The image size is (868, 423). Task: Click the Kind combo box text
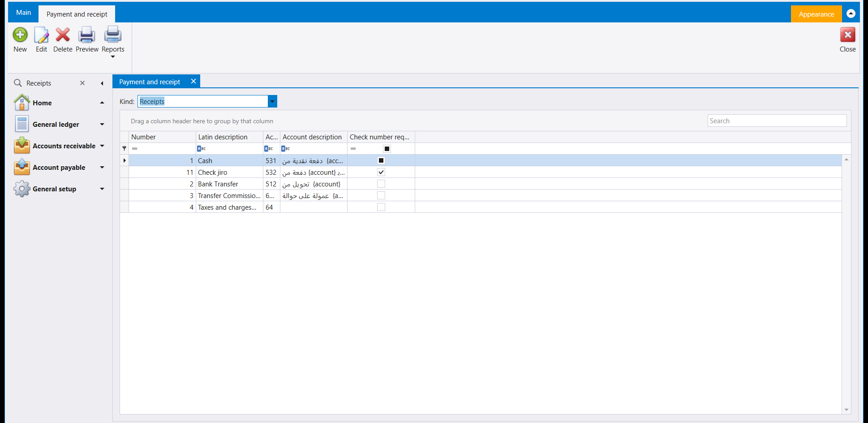pyautogui.click(x=203, y=101)
